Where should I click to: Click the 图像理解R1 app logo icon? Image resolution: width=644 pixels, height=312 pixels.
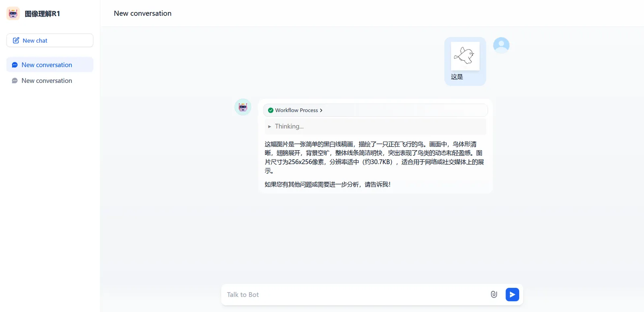13,13
